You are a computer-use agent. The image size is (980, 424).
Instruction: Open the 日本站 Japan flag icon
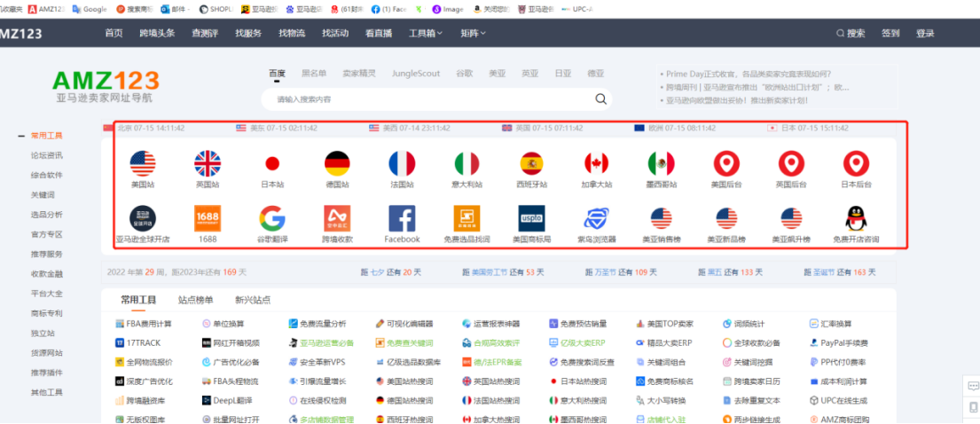pyautogui.click(x=272, y=164)
